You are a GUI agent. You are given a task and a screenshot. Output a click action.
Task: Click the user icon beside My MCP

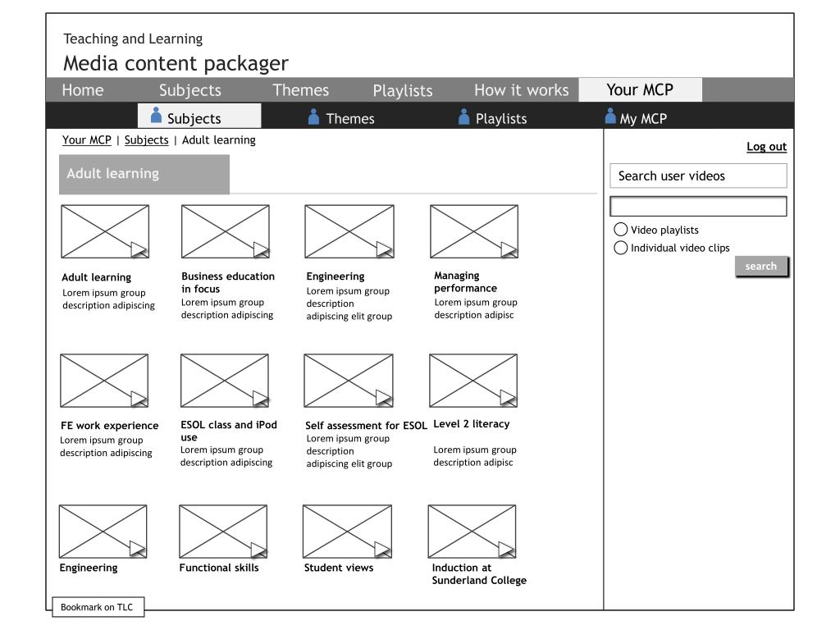pos(610,116)
